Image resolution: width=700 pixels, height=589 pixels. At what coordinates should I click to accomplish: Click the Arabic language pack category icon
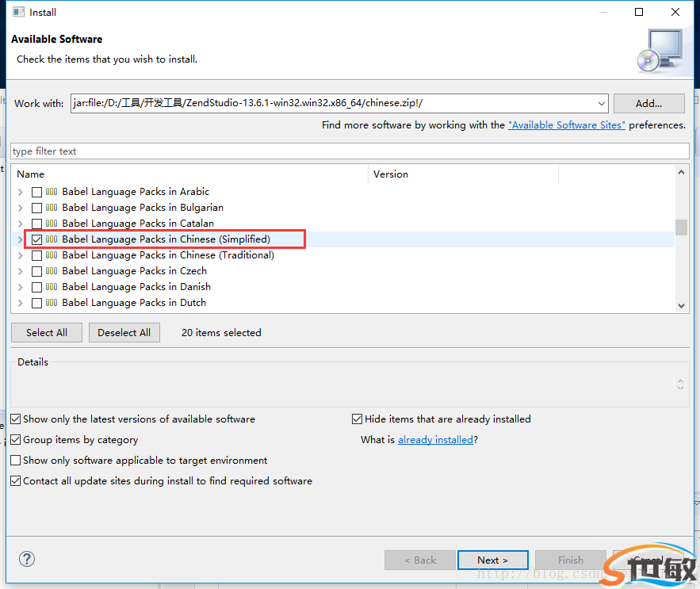point(52,192)
